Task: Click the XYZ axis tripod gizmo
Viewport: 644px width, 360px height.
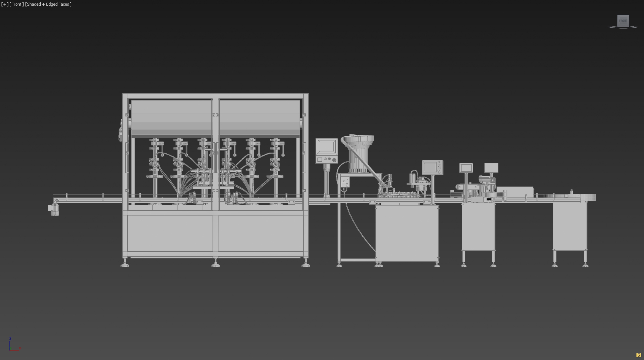Action: pos(11,346)
